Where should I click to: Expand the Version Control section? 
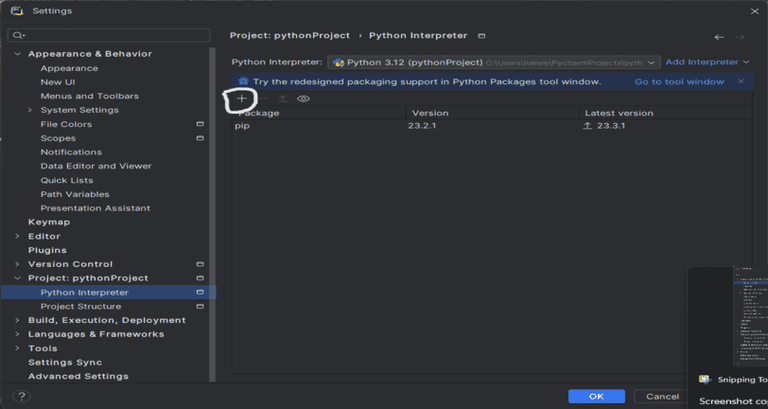(x=18, y=264)
